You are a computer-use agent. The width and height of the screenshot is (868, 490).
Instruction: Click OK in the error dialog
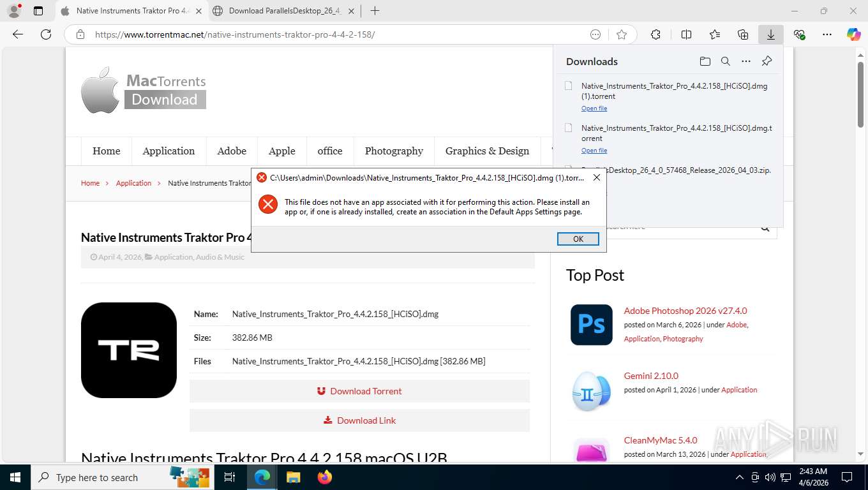tap(578, 239)
